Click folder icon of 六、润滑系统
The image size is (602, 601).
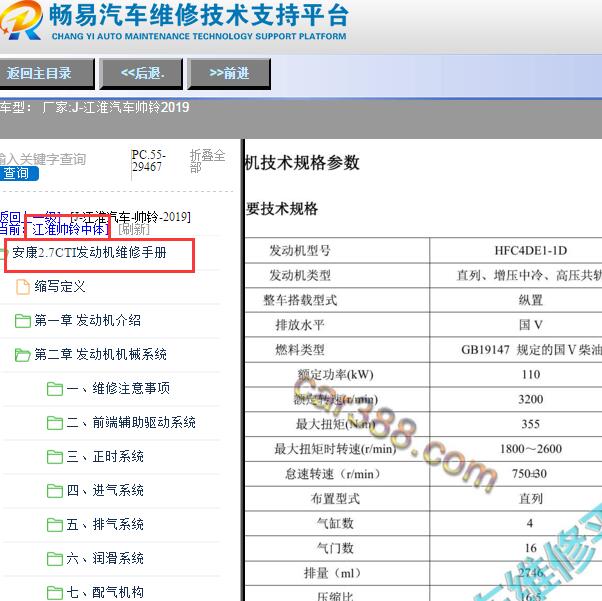[x=55, y=559]
